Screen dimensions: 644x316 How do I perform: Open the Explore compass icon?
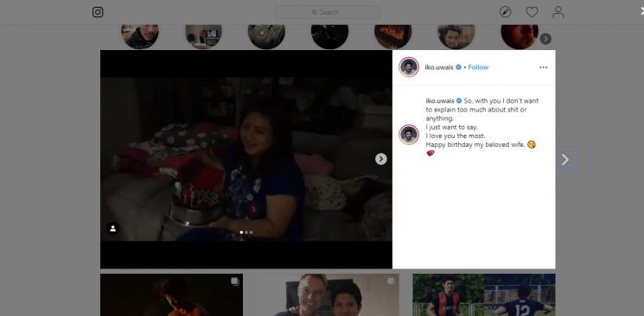click(505, 12)
